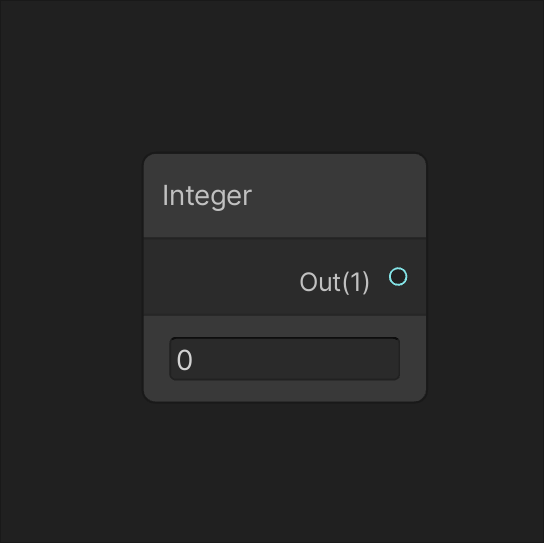This screenshot has width=544, height=543.
Task: Click the empty slot area left of Out(1)
Action: (x=219, y=278)
